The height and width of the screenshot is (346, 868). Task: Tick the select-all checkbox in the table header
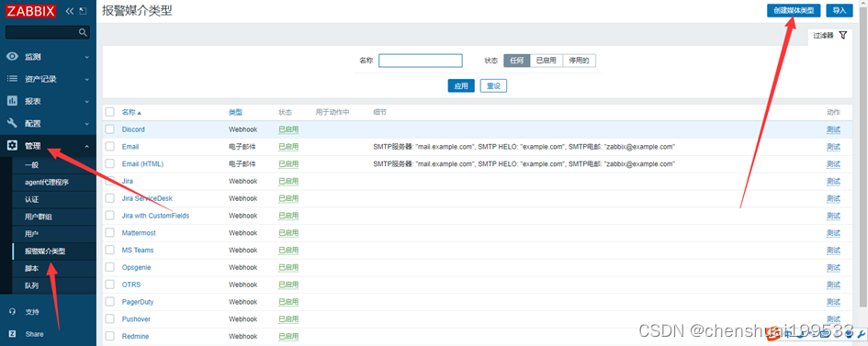click(x=109, y=112)
